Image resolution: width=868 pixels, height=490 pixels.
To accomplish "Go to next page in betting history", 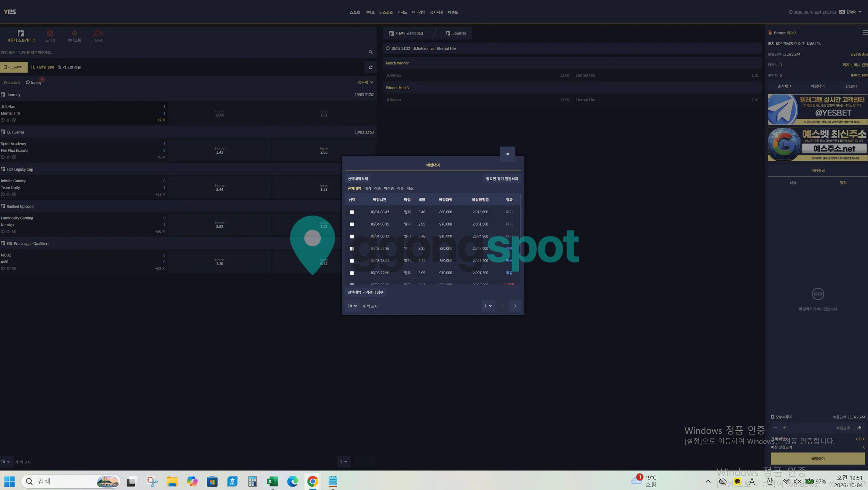I will 515,306.
